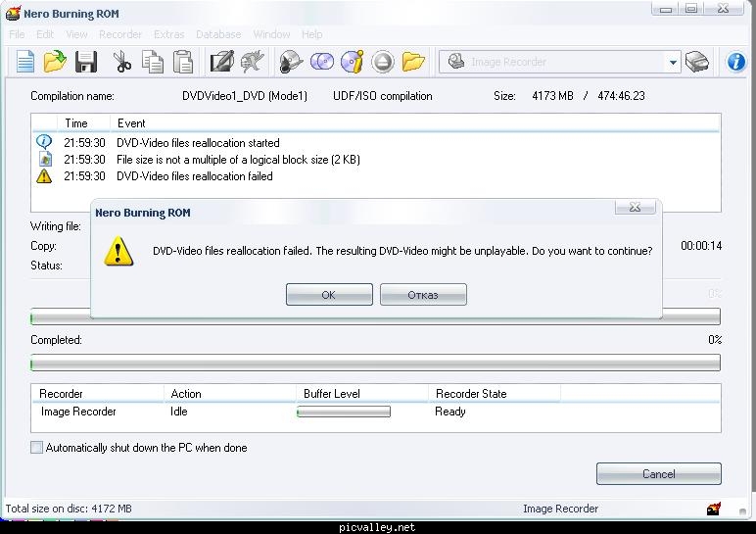Click the yellow warning triangle in dialog
The height and width of the screenshot is (534, 756).
118,251
